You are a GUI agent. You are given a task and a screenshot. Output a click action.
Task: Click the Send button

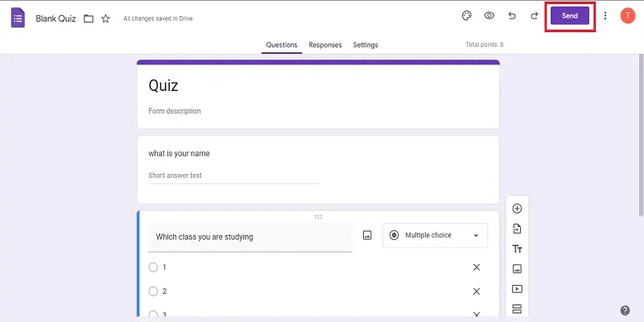[569, 16]
